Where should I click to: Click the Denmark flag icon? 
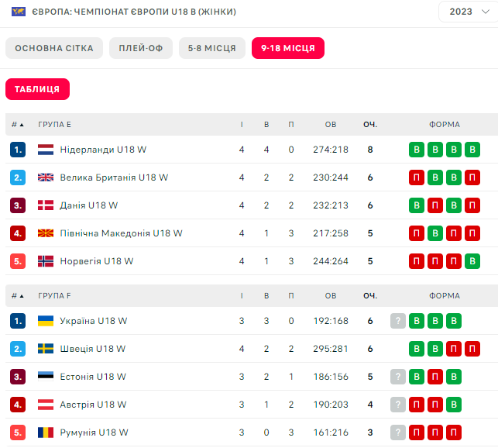pos(46,205)
